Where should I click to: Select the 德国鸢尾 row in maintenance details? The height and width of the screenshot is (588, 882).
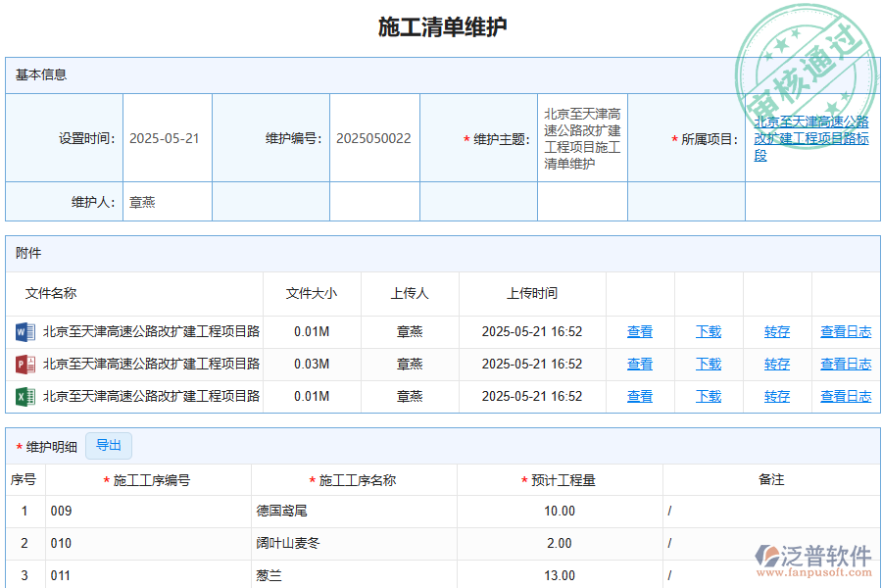[282, 511]
